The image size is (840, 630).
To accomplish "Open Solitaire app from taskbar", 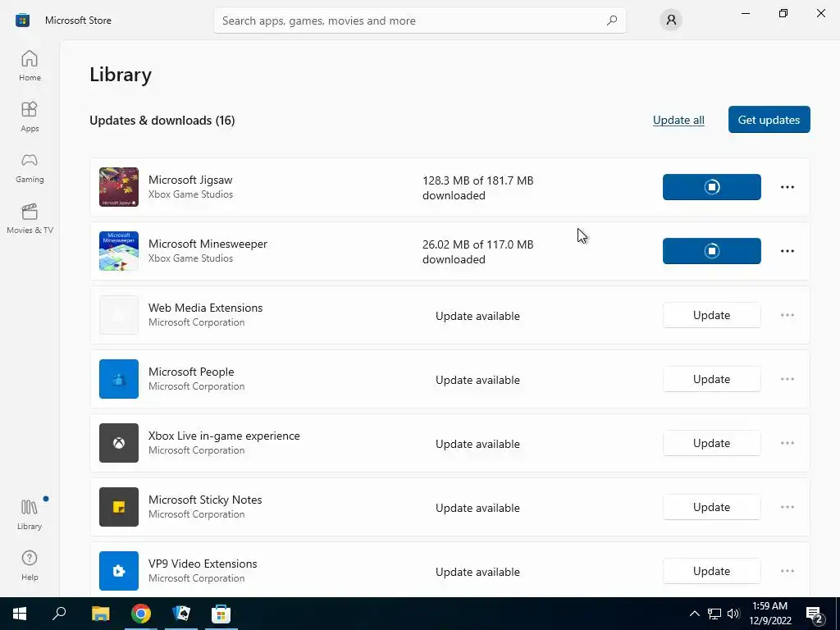I will click(x=181, y=614).
